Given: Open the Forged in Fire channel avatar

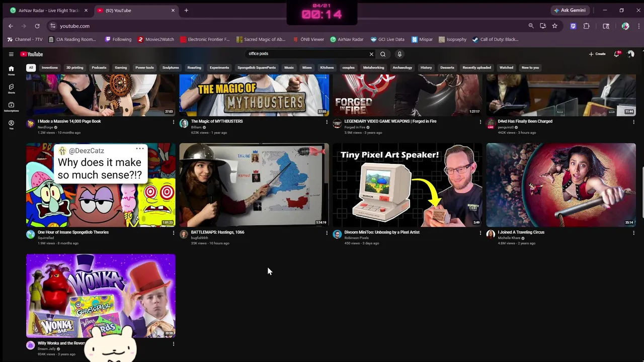Looking at the screenshot, I should tap(337, 124).
